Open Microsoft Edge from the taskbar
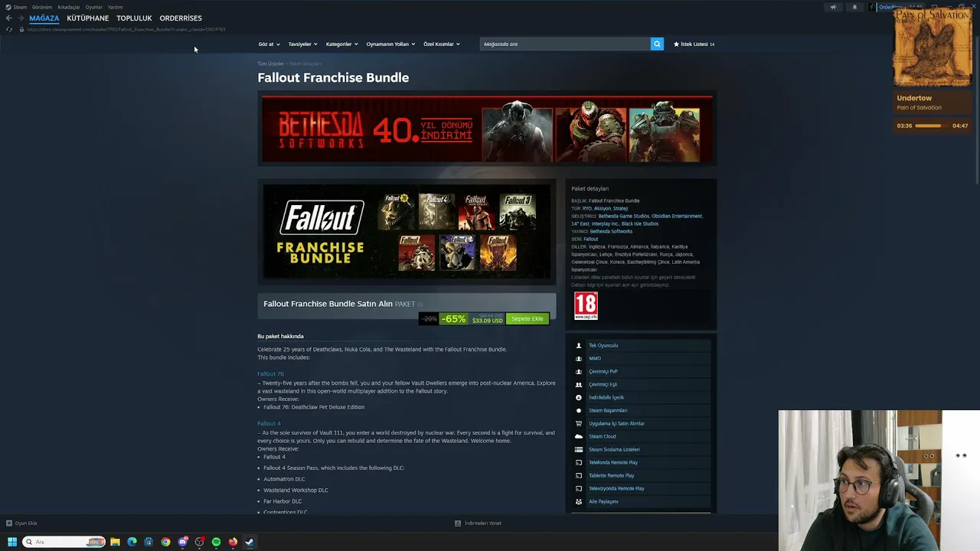This screenshot has height=551, width=980. click(x=132, y=542)
